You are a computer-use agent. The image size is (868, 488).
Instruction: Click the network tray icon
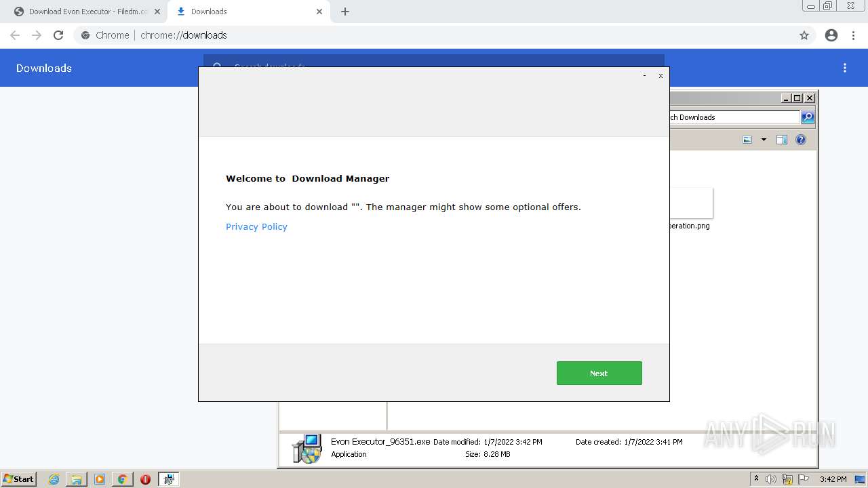pyautogui.click(x=787, y=479)
